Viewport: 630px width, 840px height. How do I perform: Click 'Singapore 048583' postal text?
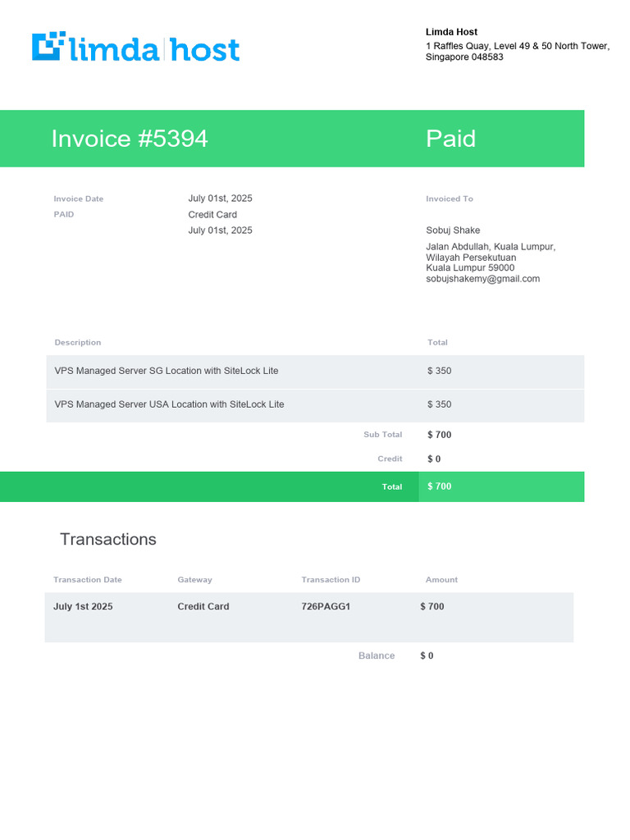coord(464,57)
